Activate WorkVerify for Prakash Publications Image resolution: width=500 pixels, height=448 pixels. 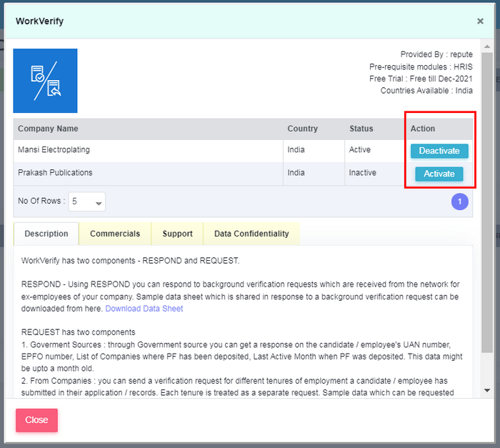point(439,174)
